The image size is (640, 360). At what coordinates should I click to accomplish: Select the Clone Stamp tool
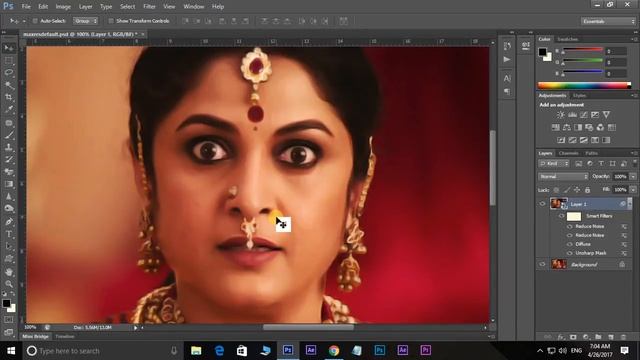(9, 147)
